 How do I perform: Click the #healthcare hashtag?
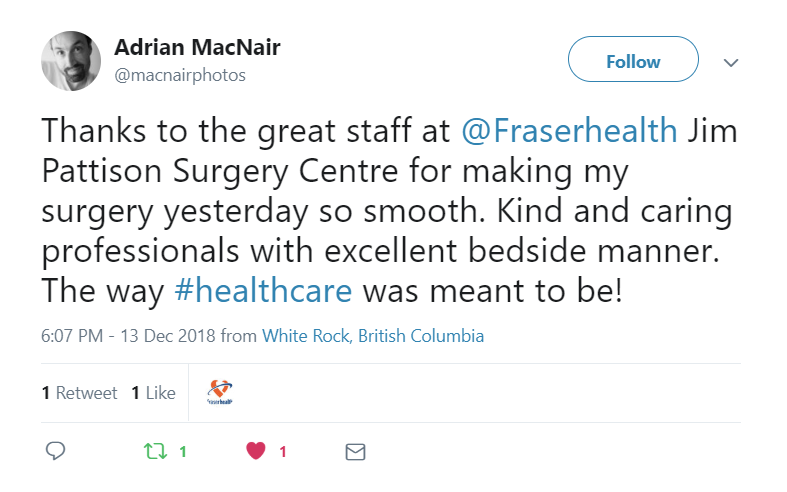[x=263, y=291]
